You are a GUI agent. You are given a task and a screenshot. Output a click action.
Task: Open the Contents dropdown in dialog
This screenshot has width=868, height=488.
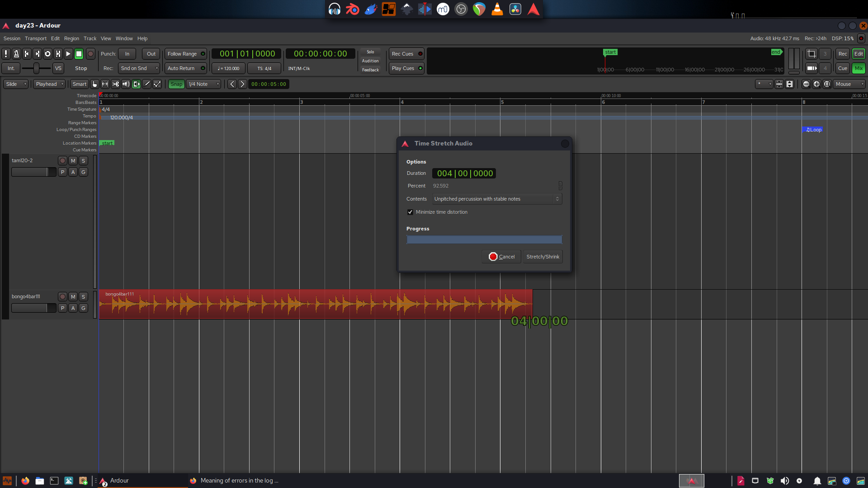(x=497, y=199)
